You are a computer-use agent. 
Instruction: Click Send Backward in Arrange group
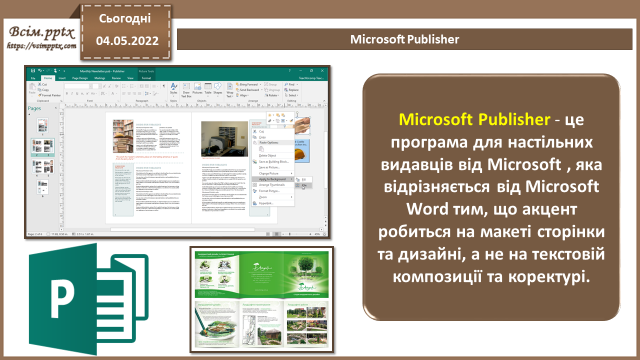250,90
